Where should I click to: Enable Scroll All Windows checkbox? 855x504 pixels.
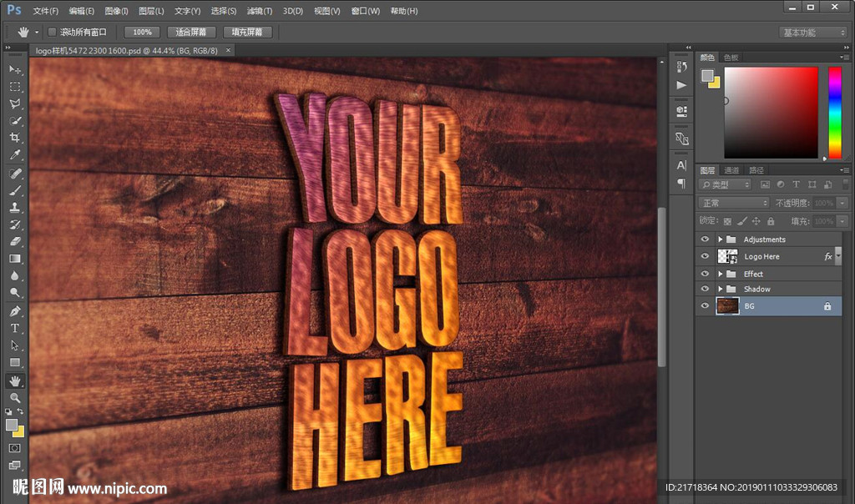pyautogui.click(x=53, y=33)
